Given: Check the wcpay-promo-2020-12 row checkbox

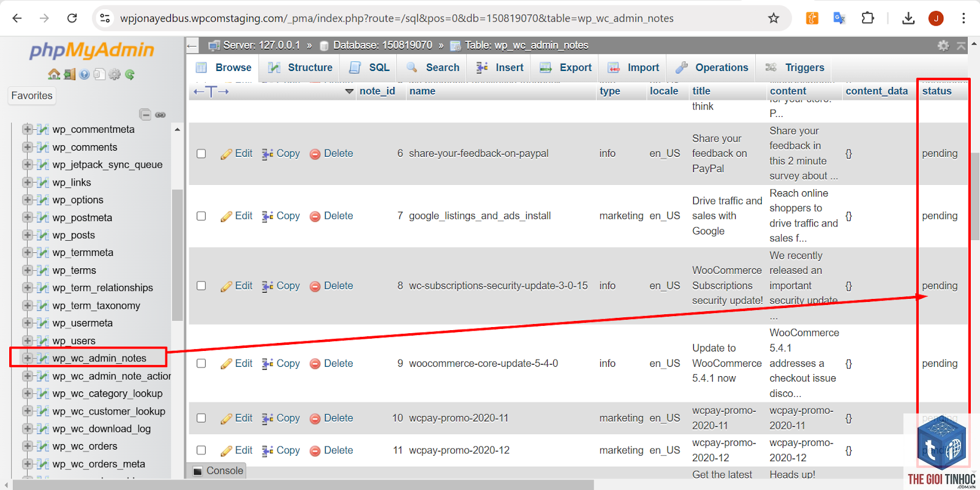Looking at the screenshot, I should click(x=201, y=451).
